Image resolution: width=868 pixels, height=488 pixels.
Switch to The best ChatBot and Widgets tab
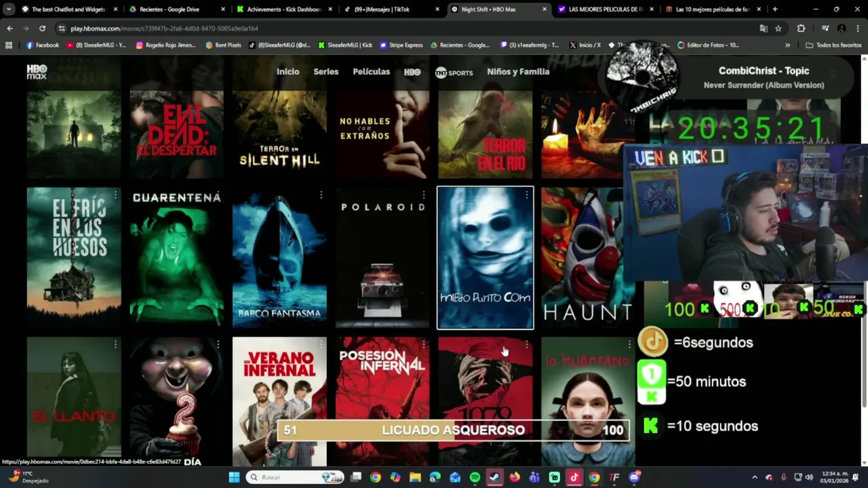click(x=69, y=9)
